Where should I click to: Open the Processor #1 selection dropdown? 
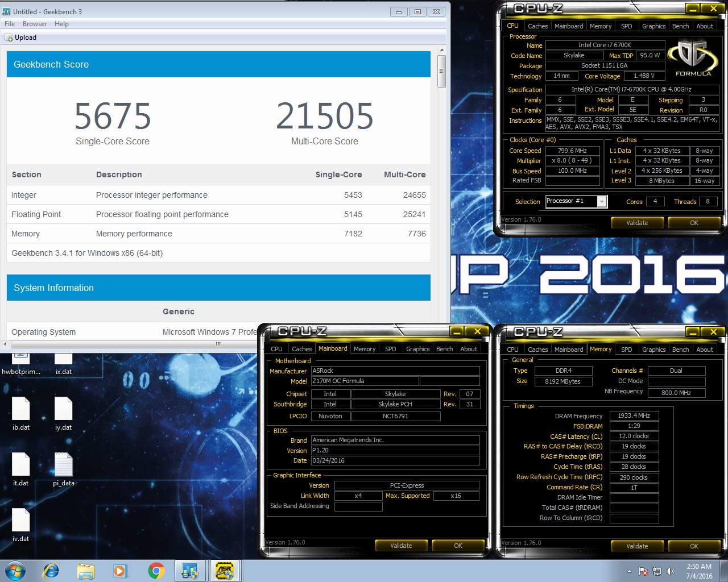[602, 201]
